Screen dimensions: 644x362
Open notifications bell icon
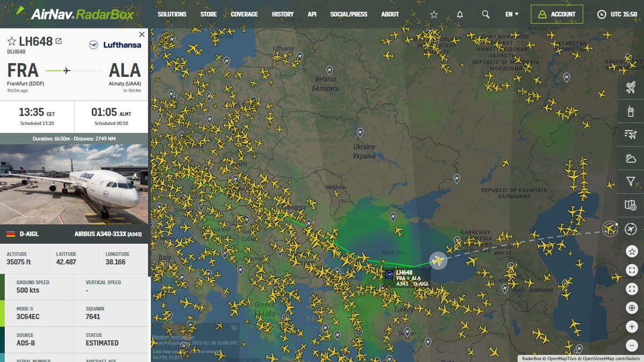tap(460, 14)
